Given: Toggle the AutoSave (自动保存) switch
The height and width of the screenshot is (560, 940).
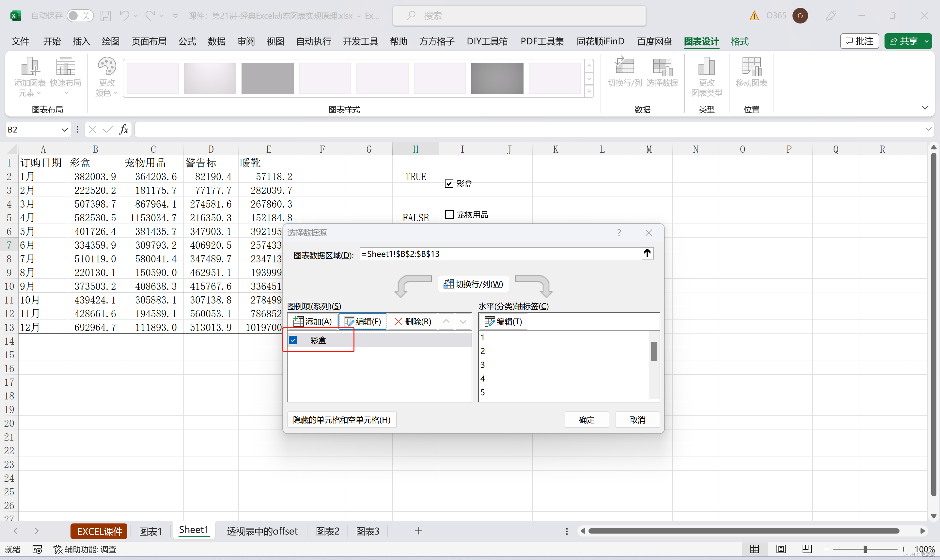Looking at the screenshot, I should [x=80, y=15].
